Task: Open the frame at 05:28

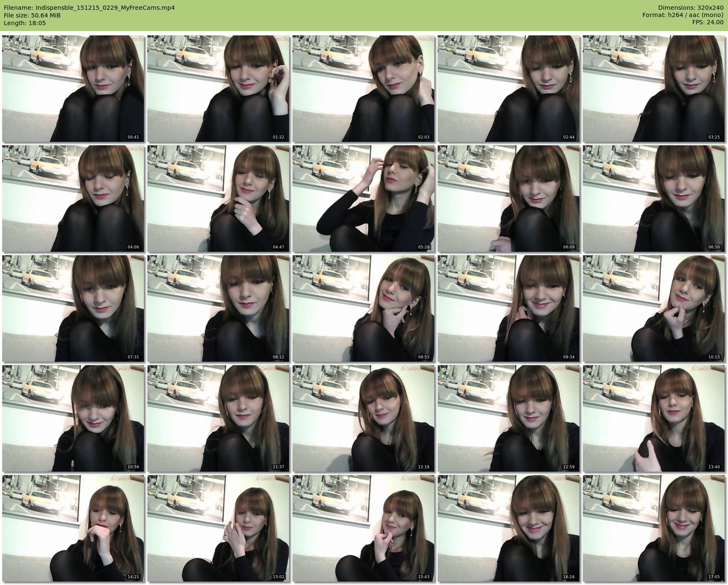Action: coord(363,199)
